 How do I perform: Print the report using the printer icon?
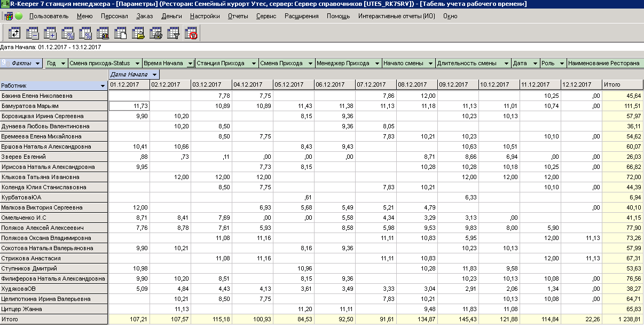156,34
